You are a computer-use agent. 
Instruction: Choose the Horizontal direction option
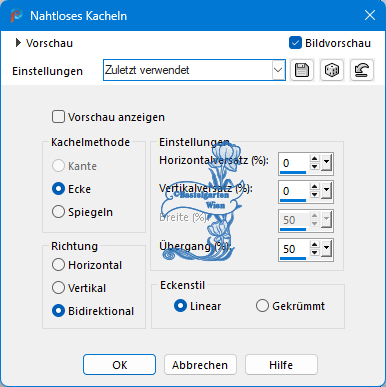point(58,265)
